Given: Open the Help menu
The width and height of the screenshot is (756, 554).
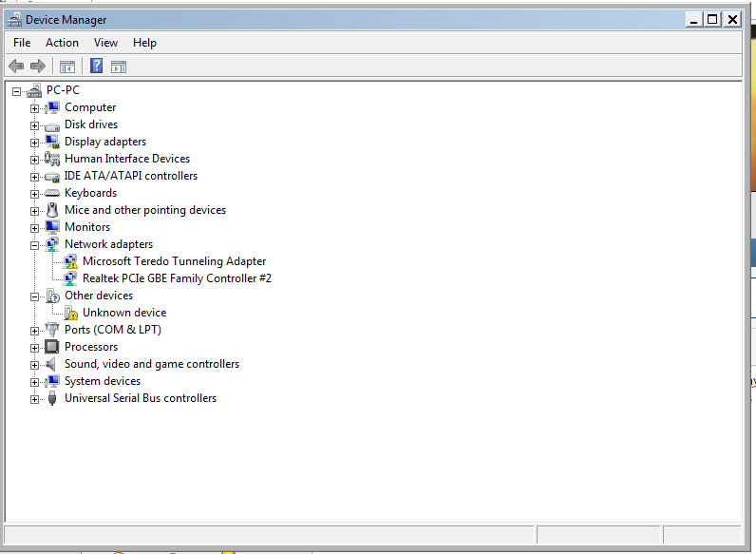Looking at the screenshot, I should (144, 43).
